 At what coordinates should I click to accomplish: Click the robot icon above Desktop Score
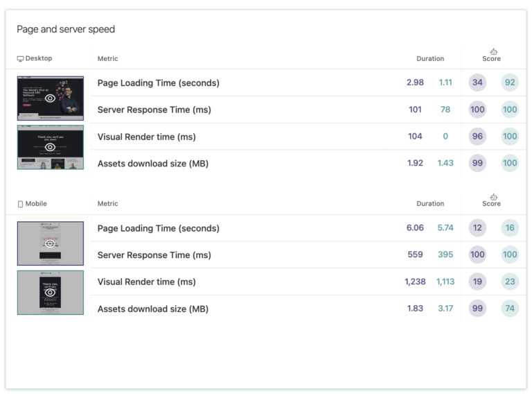[494, 51]
